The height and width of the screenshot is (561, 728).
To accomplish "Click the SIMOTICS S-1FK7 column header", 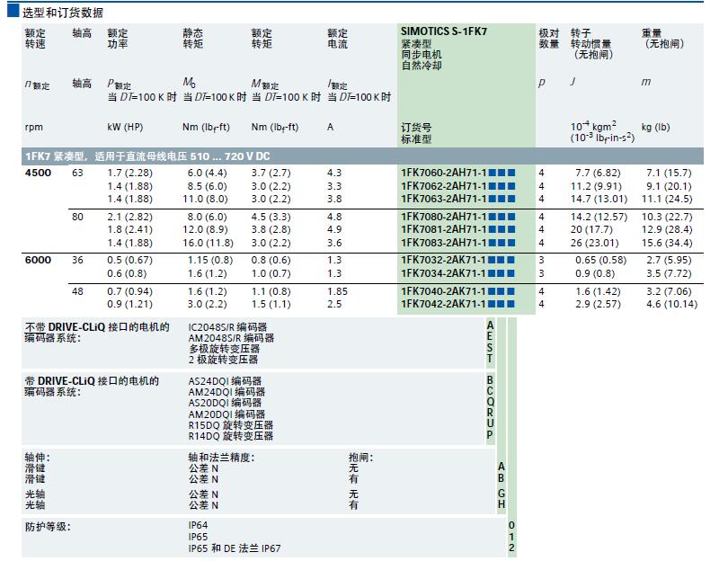I will pos(443,31).
